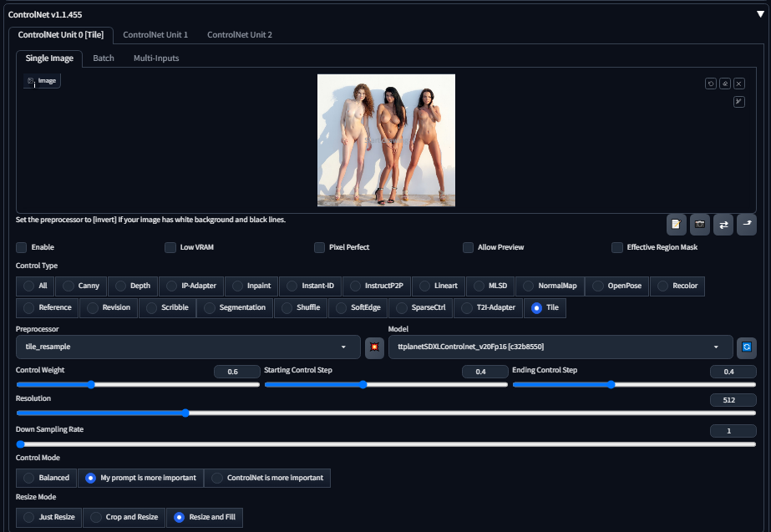The height and width of the screenshot is (532, 771).
Task: Pick the SoftEdge control type
Action: [x=358, y=308]
